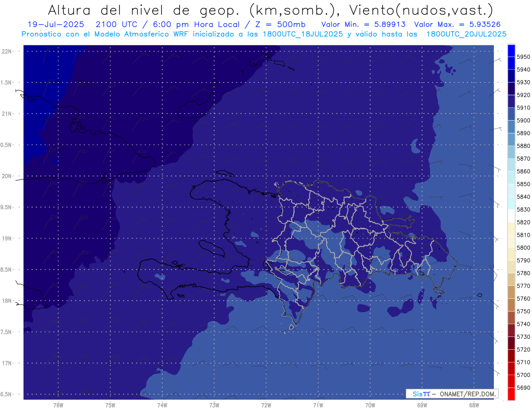
Task: Click the legend swatch between 5900 and 5910
Action: pyautogui.click(x=511, y=114)
